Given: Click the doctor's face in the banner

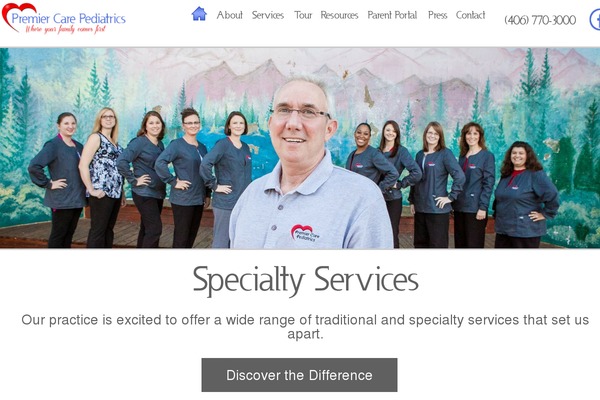Looking at the screenshot, I should (x=298, y=122).
